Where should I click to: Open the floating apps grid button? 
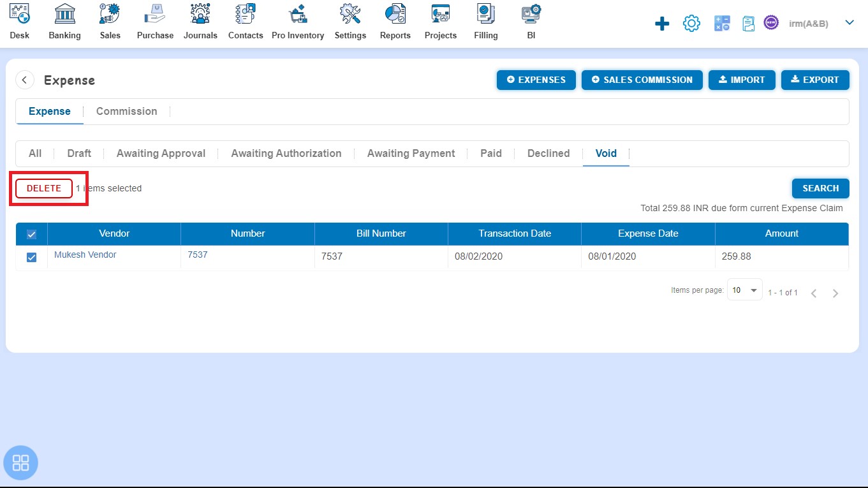pos(21,462)
